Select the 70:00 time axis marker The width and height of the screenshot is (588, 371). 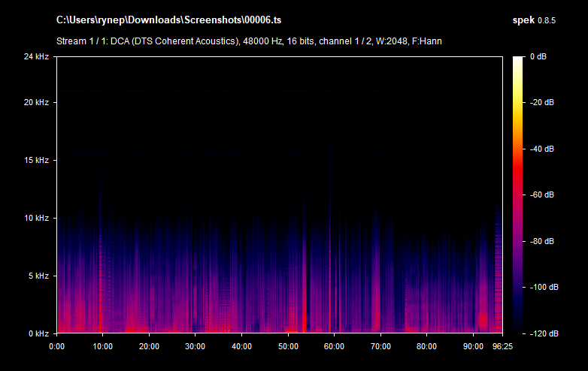pyautogui.click(x=380, y=346)
